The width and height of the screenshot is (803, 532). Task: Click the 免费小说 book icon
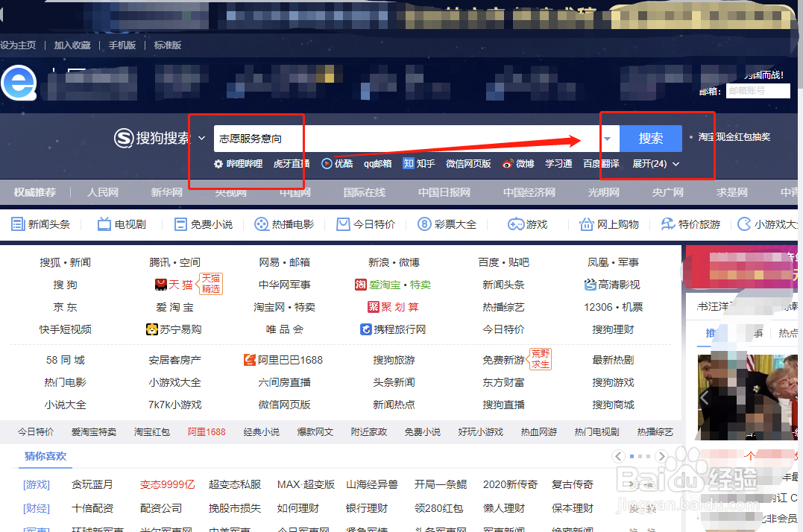[x=180, y=224]
